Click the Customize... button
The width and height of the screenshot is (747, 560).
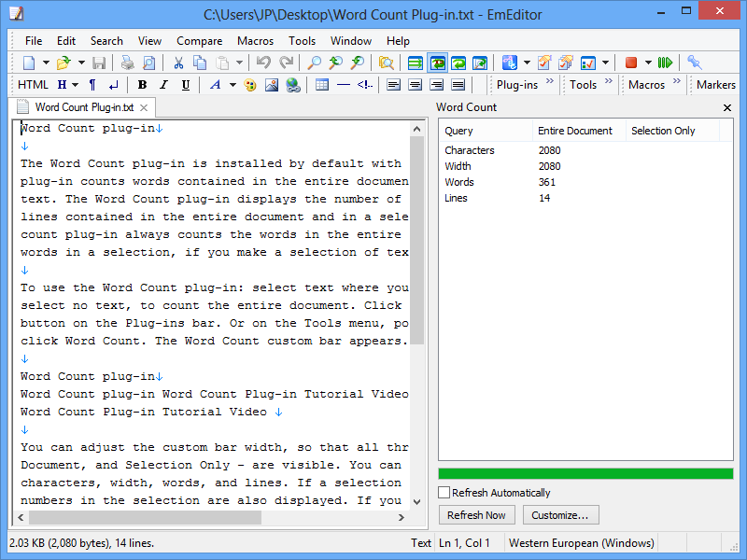coord(560,515)
